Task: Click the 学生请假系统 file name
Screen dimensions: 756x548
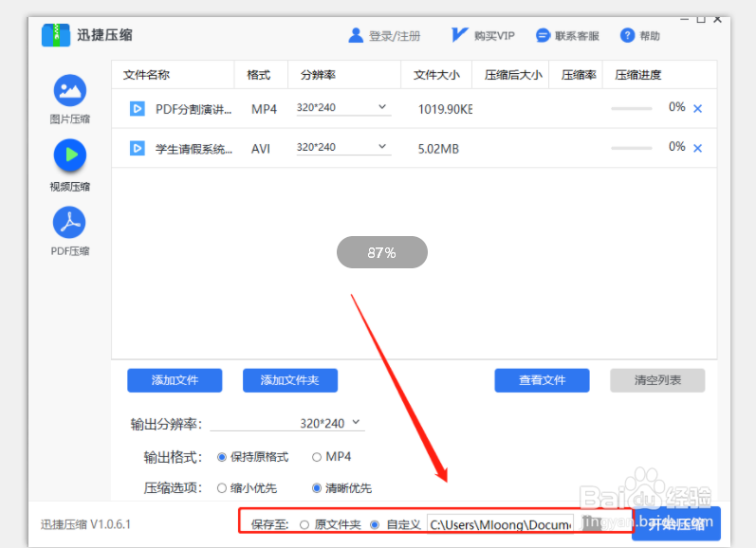Action: click(194, 149)
